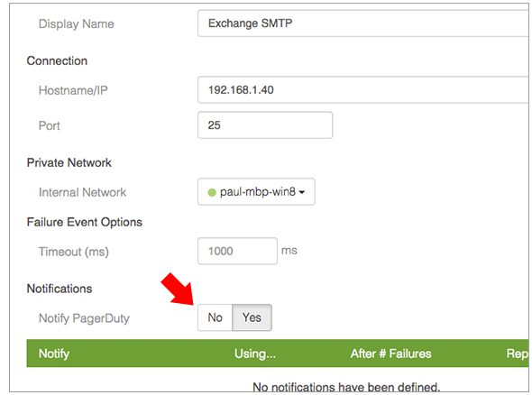Click the Using... column header

[255, 354]
